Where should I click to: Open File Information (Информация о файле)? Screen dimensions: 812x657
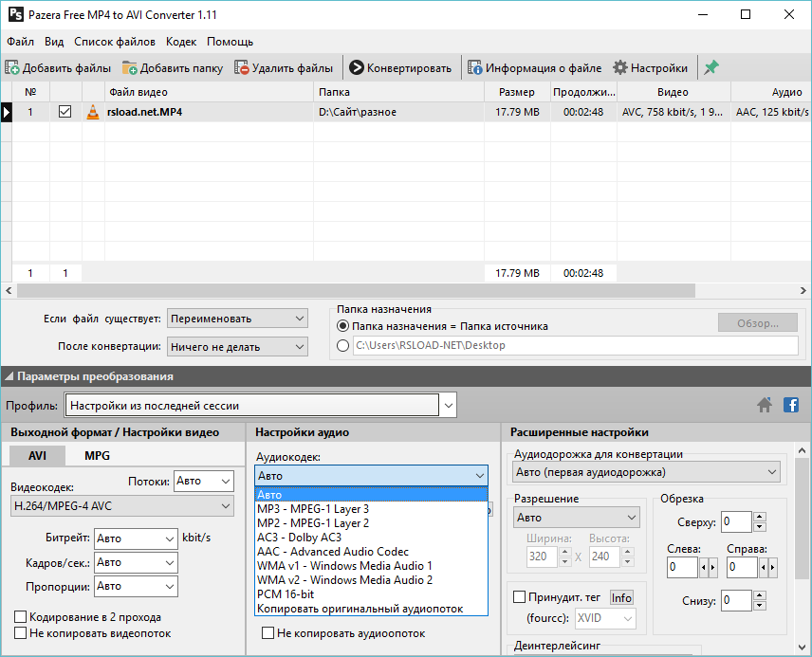click(535, 68)
